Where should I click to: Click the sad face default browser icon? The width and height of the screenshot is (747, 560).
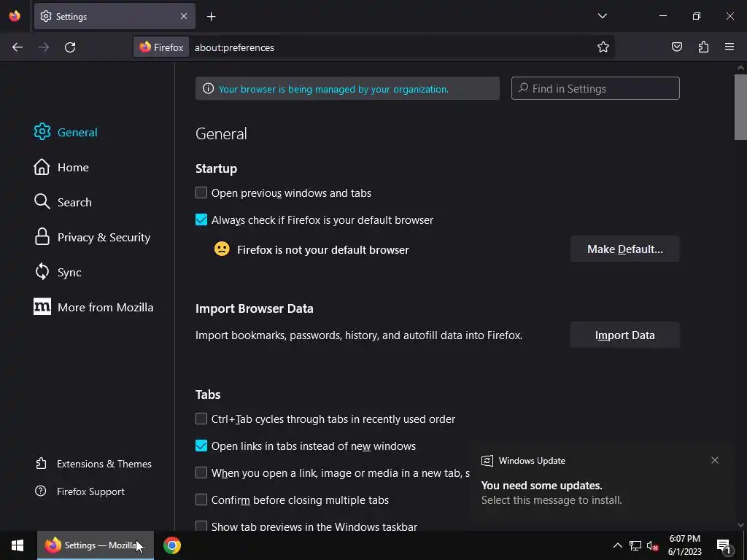222,249
